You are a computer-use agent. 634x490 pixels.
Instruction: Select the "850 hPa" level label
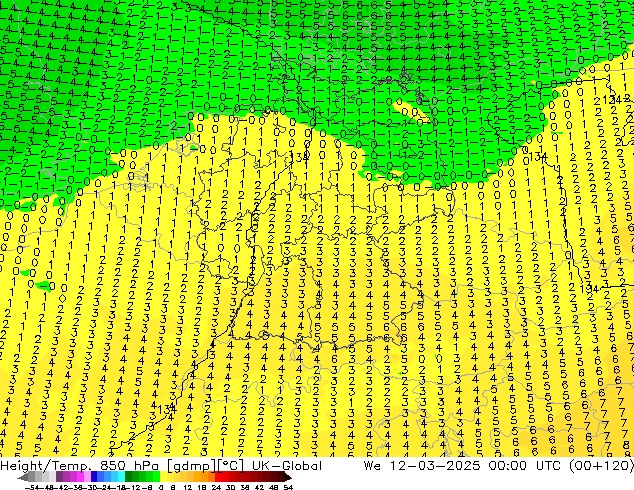tap(129, 466)
